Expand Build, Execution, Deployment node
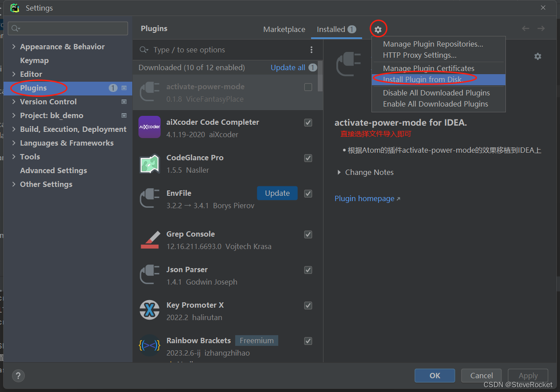The width and height of the screenshot is (560, 392). click(x=14, y=129)
